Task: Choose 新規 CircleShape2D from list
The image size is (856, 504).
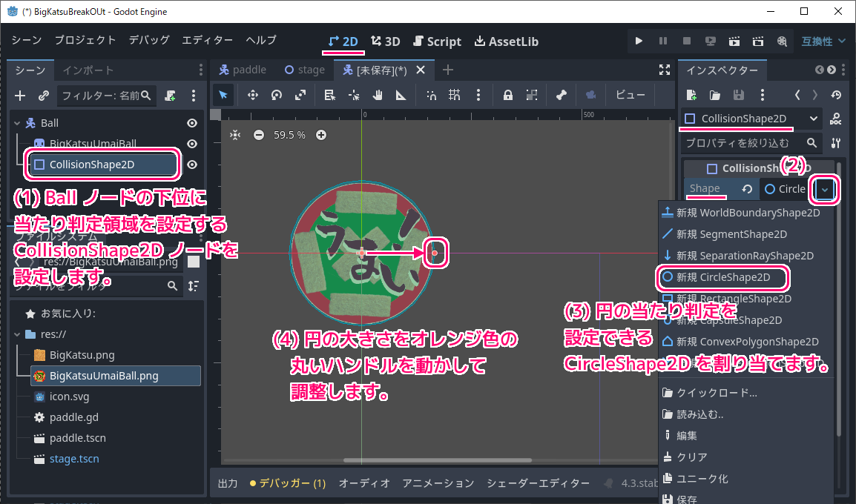Action: click(x=722, y=277)
